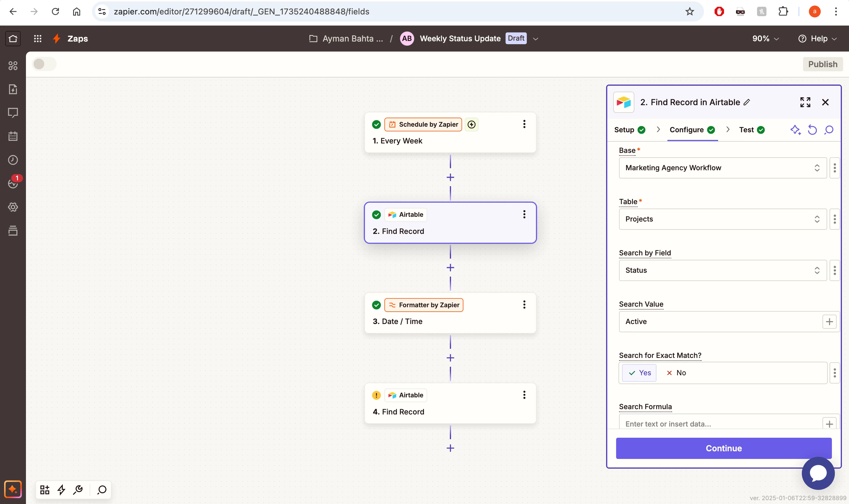Open the chat support bubble

point(818,473)
